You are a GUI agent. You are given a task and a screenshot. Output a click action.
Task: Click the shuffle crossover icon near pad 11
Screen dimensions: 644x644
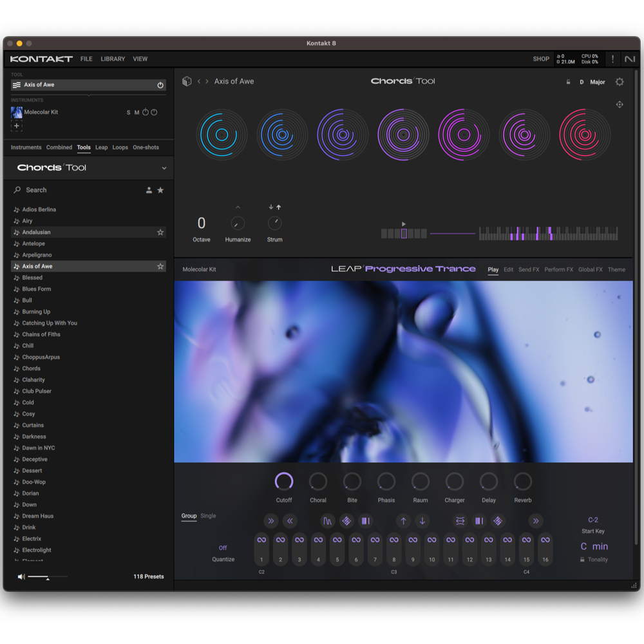click(x=461, y=520)
